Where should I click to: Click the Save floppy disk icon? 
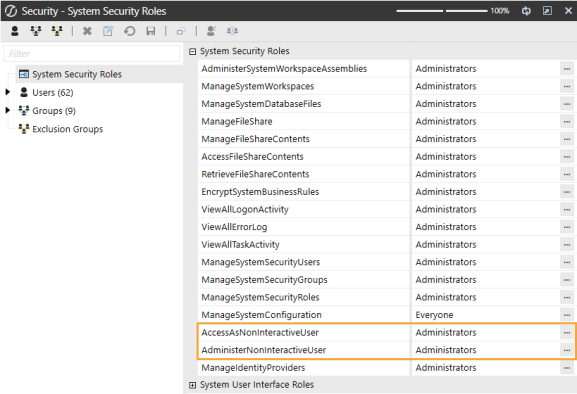point(151,31)
